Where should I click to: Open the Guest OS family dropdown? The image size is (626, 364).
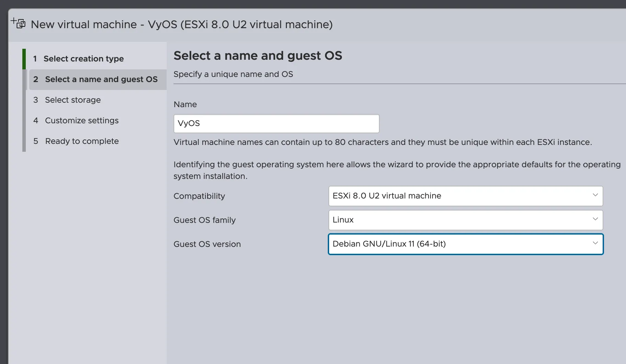coord(466,220)
